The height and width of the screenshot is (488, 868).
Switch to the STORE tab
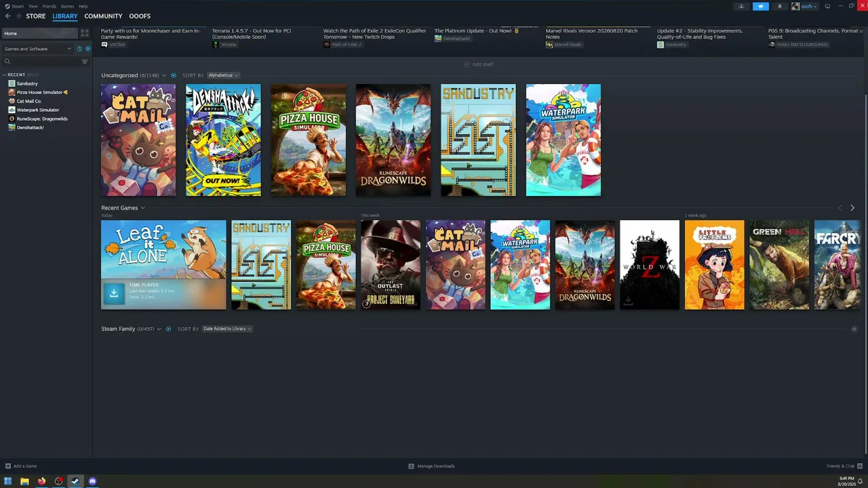(x=36, y=16)
